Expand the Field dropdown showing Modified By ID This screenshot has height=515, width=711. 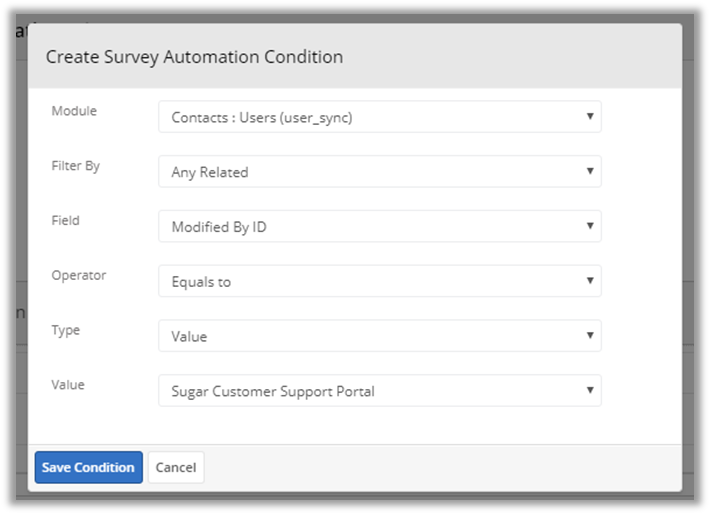(379, 227)
